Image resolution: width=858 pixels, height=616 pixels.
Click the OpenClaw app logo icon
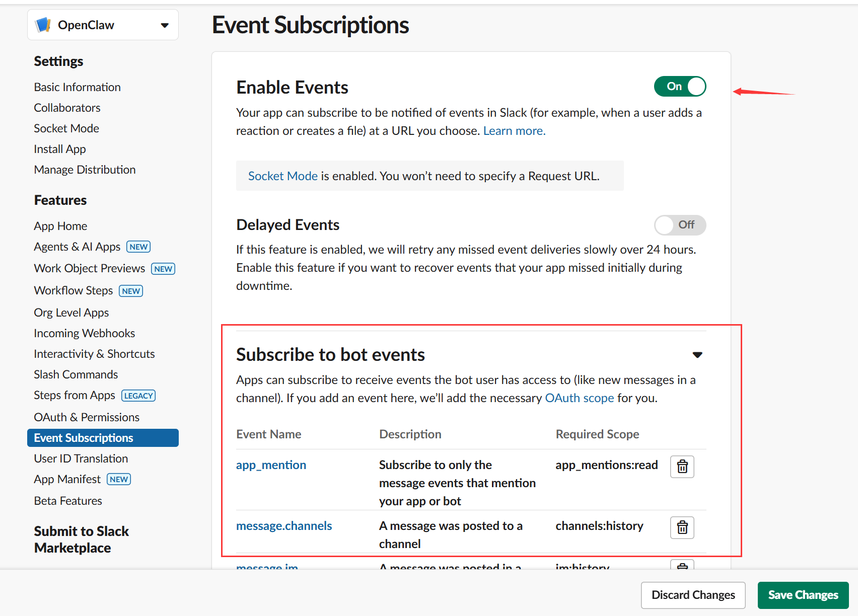click(43, 25)
